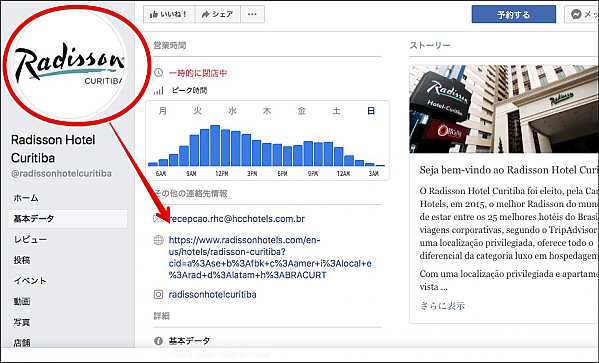The image size is (599, 363).
Task: Click the シェア share button
Action: pos(218,15)
